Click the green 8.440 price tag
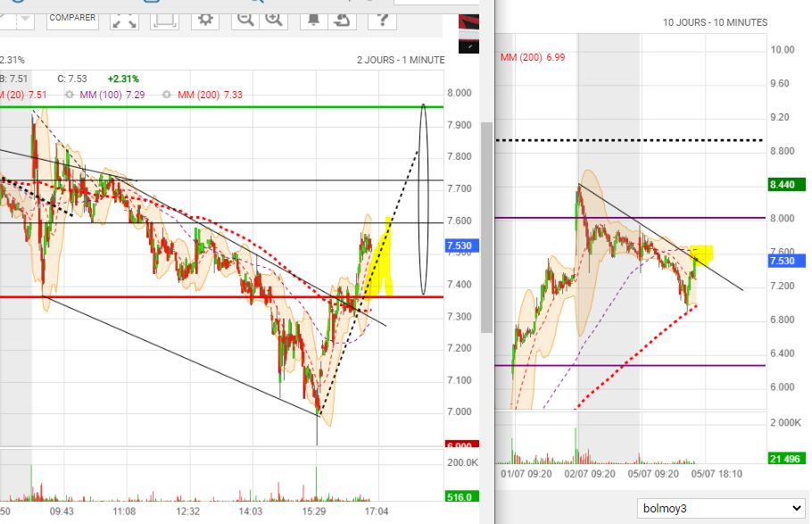The image size is (812, 524). tap(787, 185)
